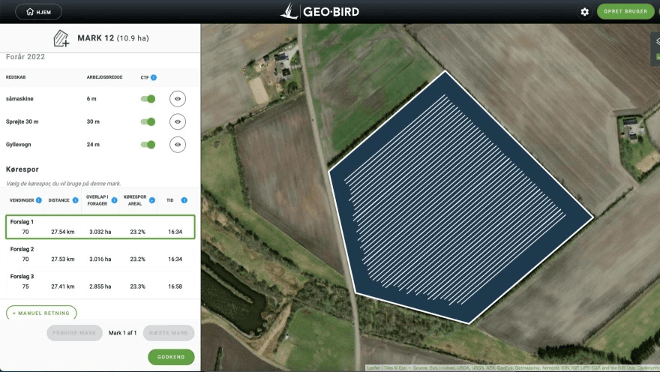Select Forslag 2 track suggestion
The height and width of the screenshot is (372, 660).
(x=100, y=254)
